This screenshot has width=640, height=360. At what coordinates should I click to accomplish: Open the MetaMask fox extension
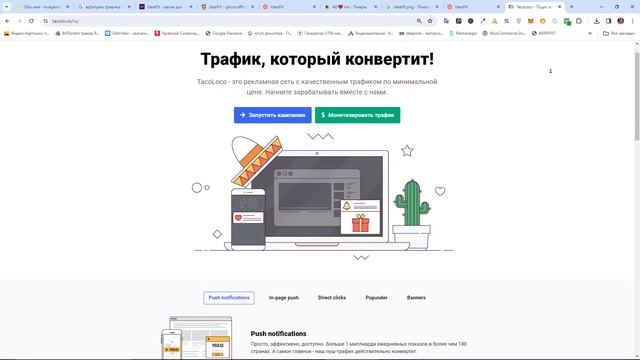click(x=531, y=21)
